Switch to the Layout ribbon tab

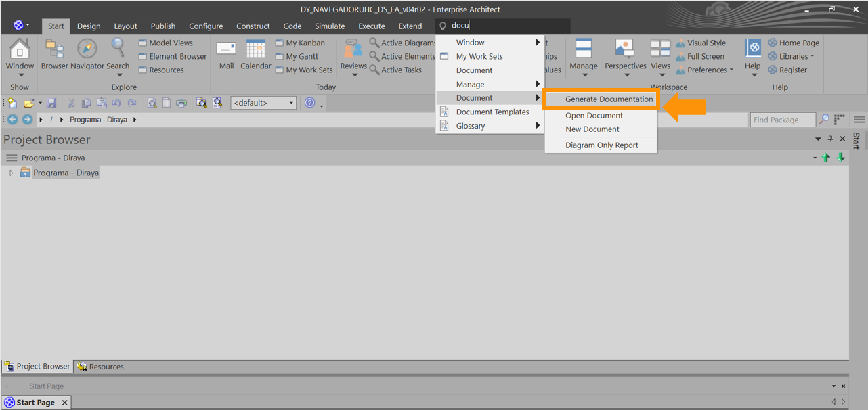(125, 26)
